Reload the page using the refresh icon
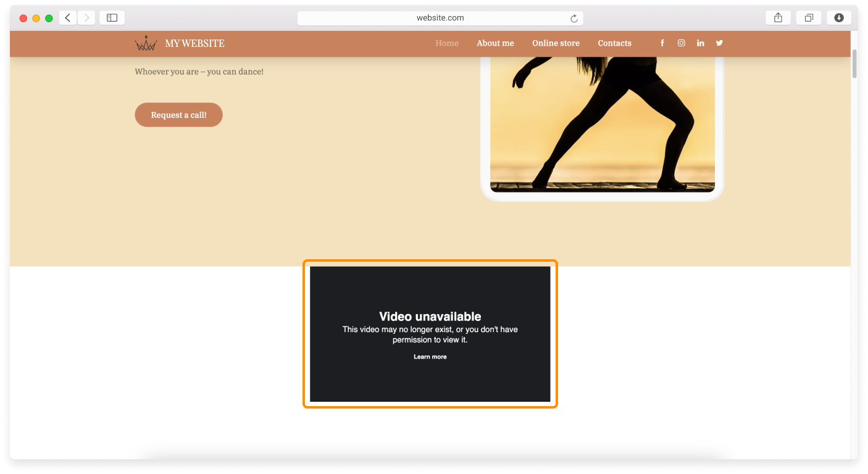The height and width of the screenshot is (474, 868). pyautogui.click(x=574, y=19)
